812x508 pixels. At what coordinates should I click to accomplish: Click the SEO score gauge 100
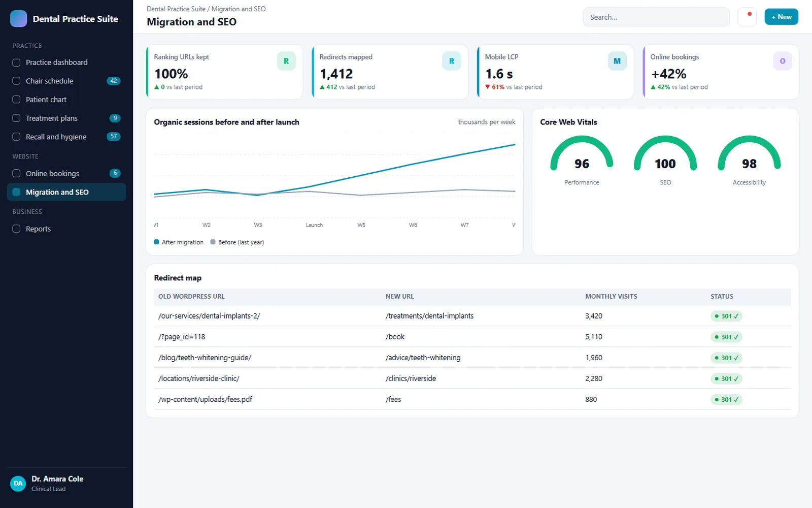click(665, 154)
